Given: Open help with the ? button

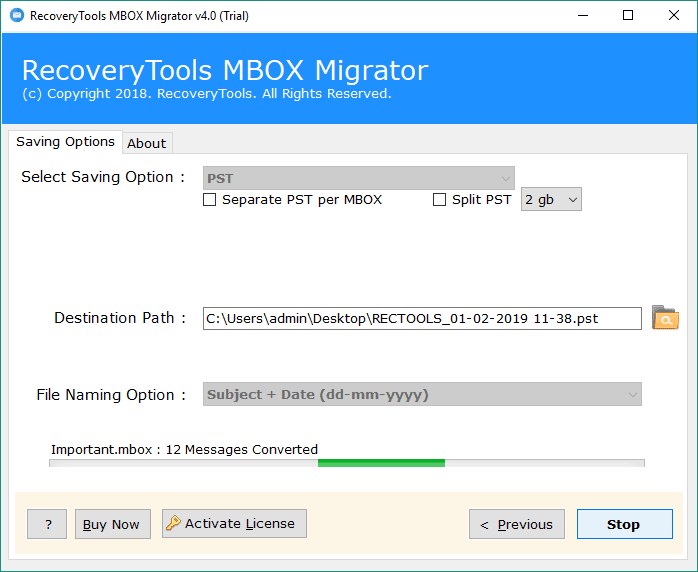Looking at the screenshot, I should 47,524.
